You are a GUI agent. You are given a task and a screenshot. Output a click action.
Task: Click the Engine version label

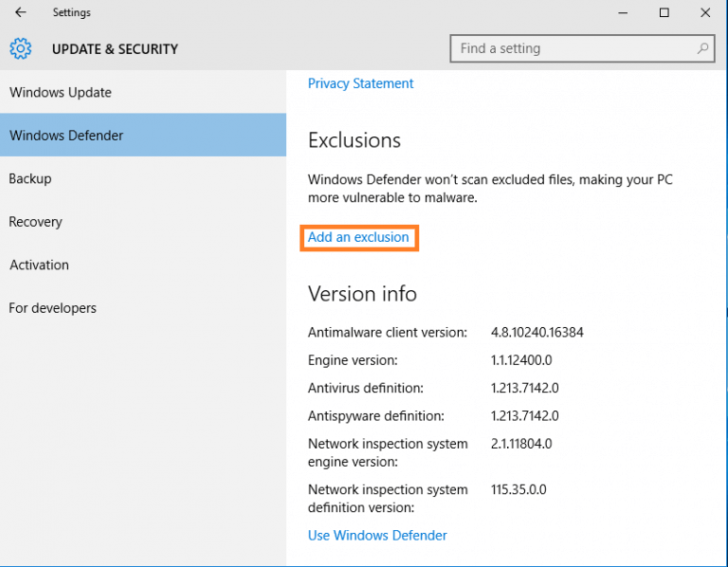point(353,360)
